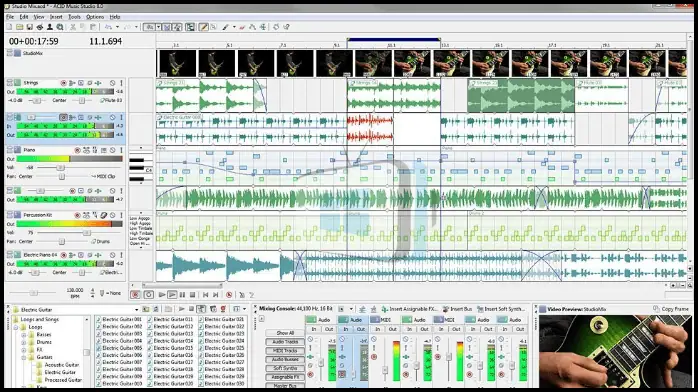The height and width of the screenshot is (392, 698).
Task: Click Insert Assignable FX button
Action: [x=409, y=309]
